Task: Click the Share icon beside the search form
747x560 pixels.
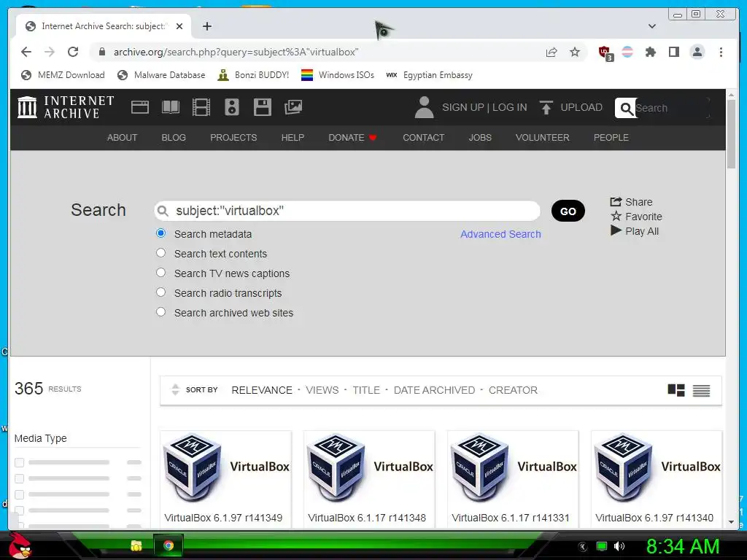Action: pos(616,201)
